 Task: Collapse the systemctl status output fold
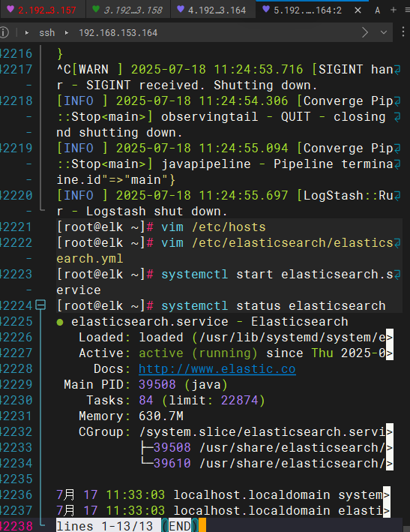40,305
